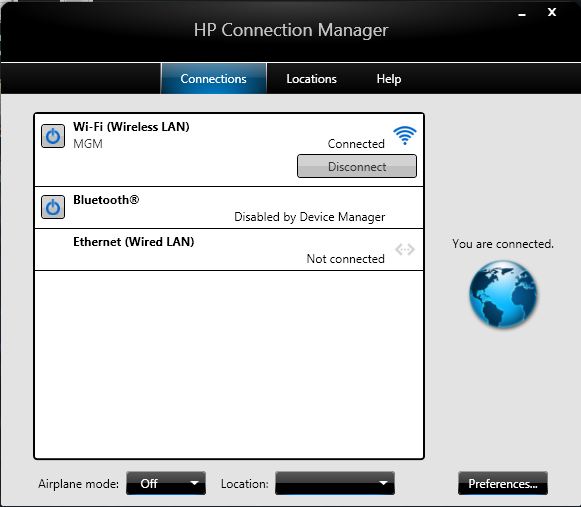The image size is (581, 507).
Task: Click the HP Connection Manager title
Action: 291,30
